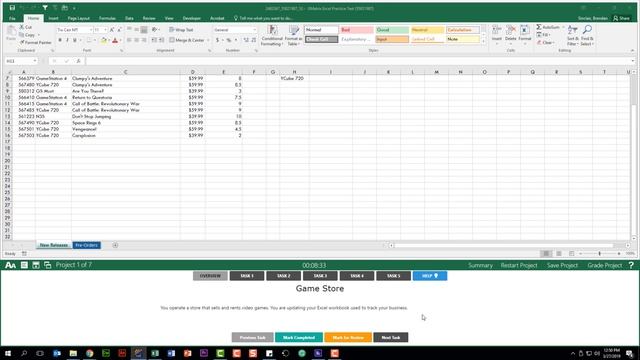Clear cell contents with Clear eraser

(545, 42)
